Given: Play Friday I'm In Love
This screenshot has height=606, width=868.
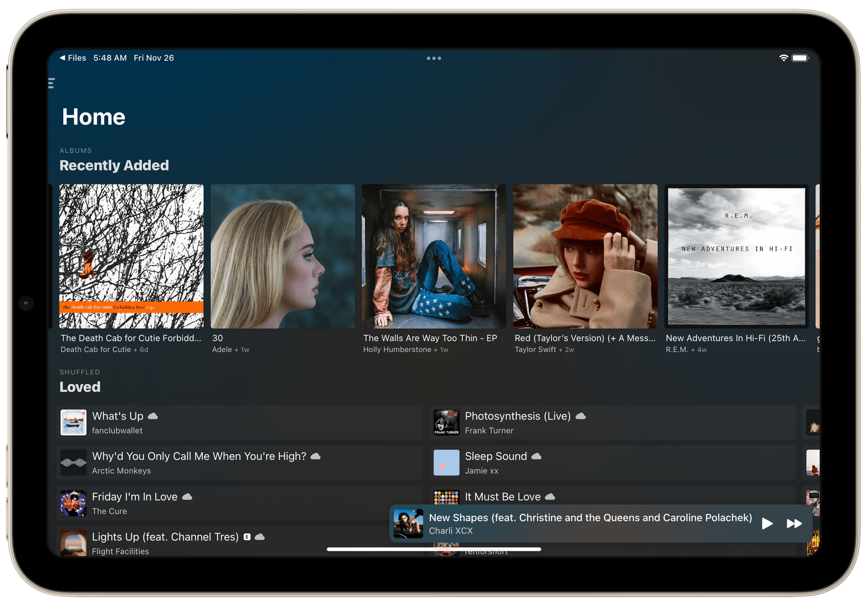Looking at the screenshot, I should [x=239, y=503].
